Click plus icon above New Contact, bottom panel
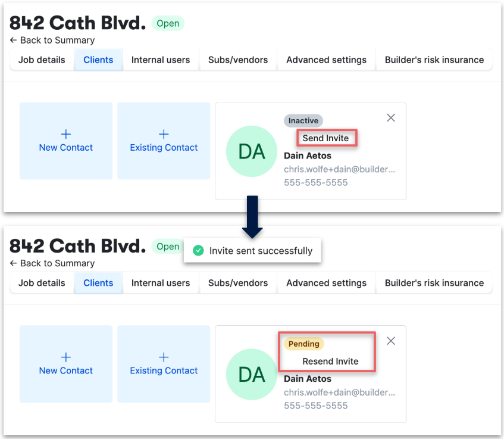This screenshot has height=439, width=504. coord(66,357)
